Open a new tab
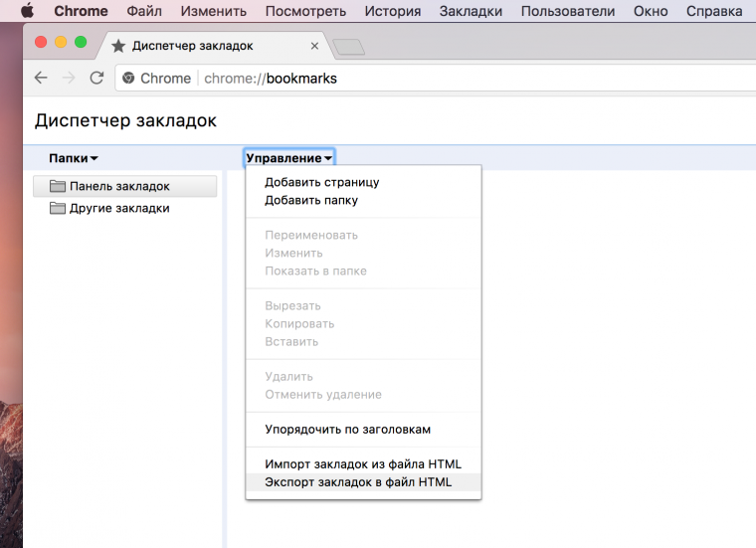Viewport: 756px width, 548px height. [x=348, y=47]
